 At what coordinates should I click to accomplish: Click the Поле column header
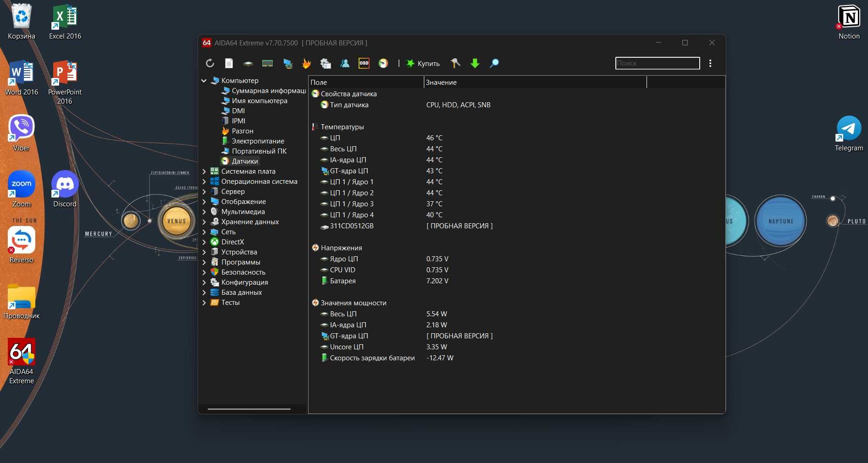366,83
